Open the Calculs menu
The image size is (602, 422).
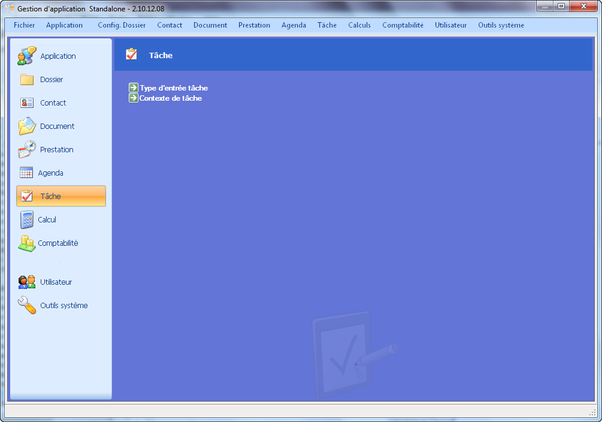[359, 24]
